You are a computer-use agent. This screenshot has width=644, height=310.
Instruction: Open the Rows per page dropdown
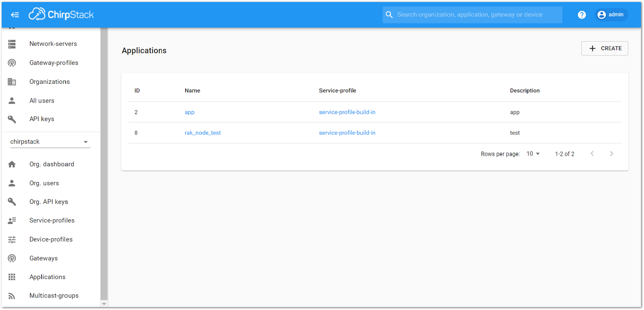[533, 154]
